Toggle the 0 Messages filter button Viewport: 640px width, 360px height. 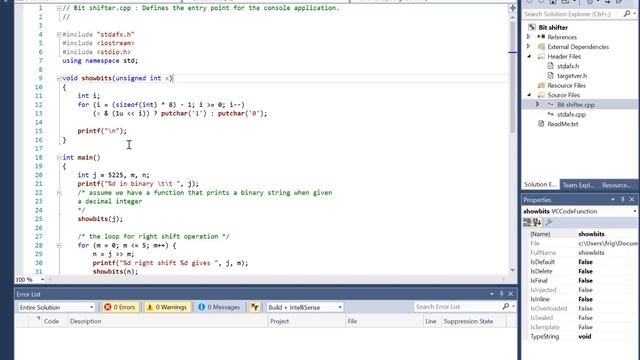[219, 307]
